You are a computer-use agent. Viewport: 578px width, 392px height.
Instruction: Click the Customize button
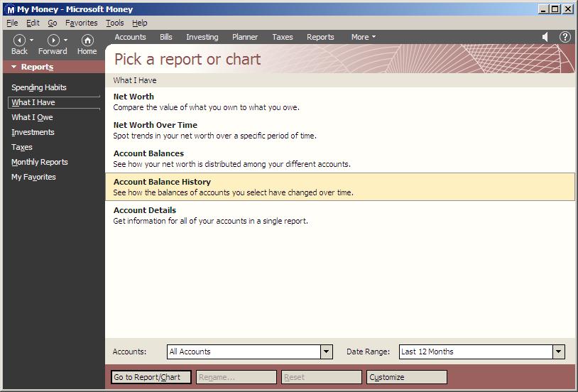[407, 377]
